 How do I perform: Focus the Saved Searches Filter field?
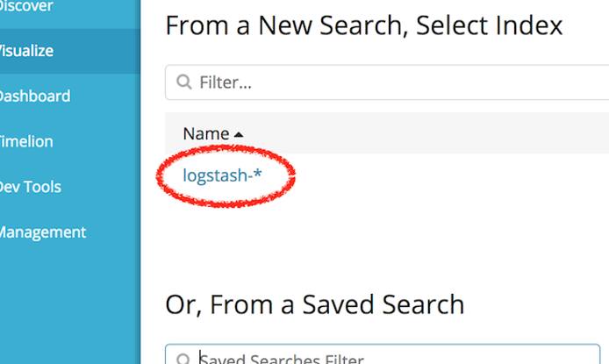coord(395,358)
